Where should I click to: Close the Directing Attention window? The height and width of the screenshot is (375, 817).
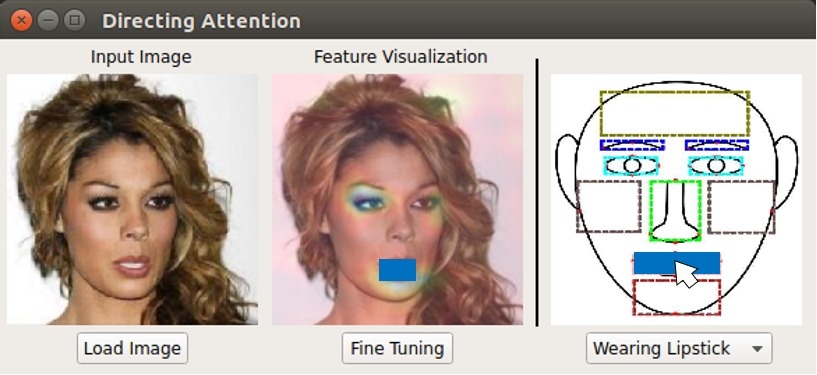coord(21,20)
